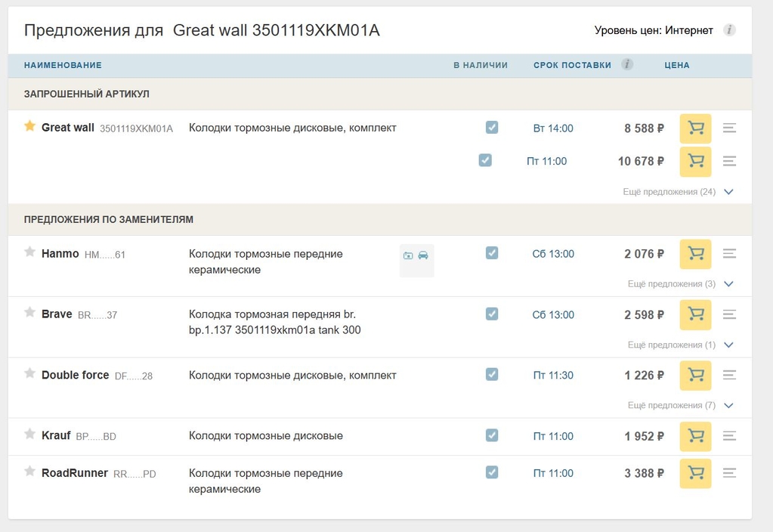Mark Double force as favorite

[29, 373]
